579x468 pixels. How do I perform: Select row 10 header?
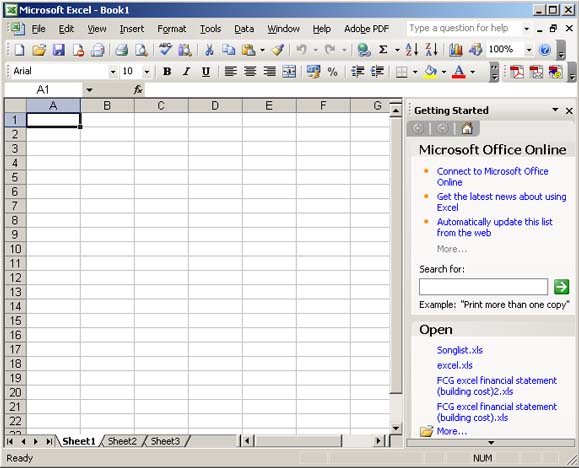(15, 249)
